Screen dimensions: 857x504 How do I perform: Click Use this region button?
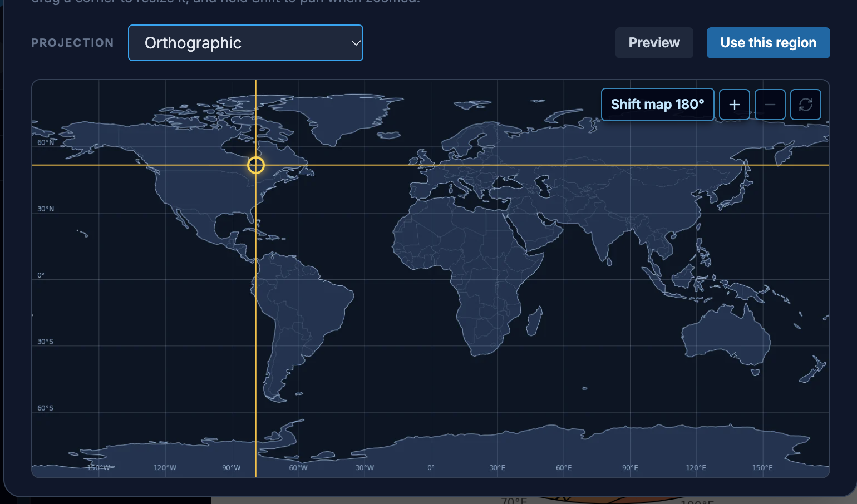769,43
